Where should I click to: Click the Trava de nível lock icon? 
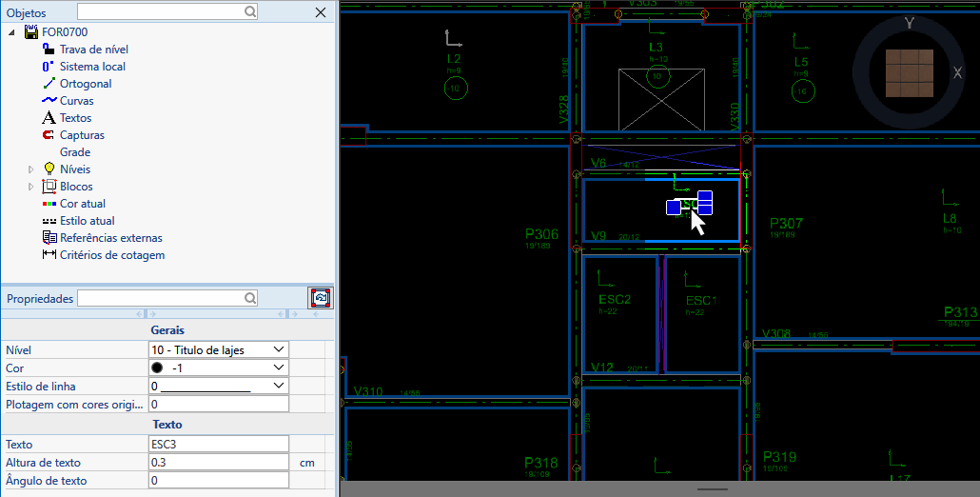pyautogui.click(x=49, y=50)
